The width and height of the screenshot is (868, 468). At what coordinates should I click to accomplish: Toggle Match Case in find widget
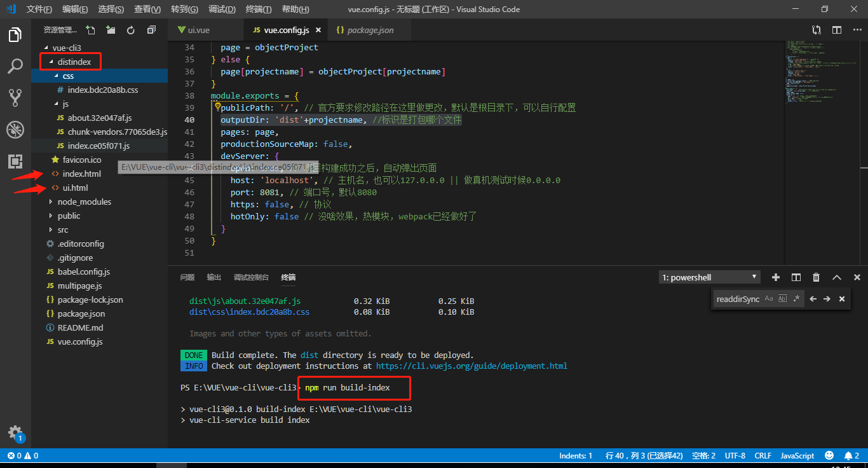pyautogui.click(x=769, y=299)
